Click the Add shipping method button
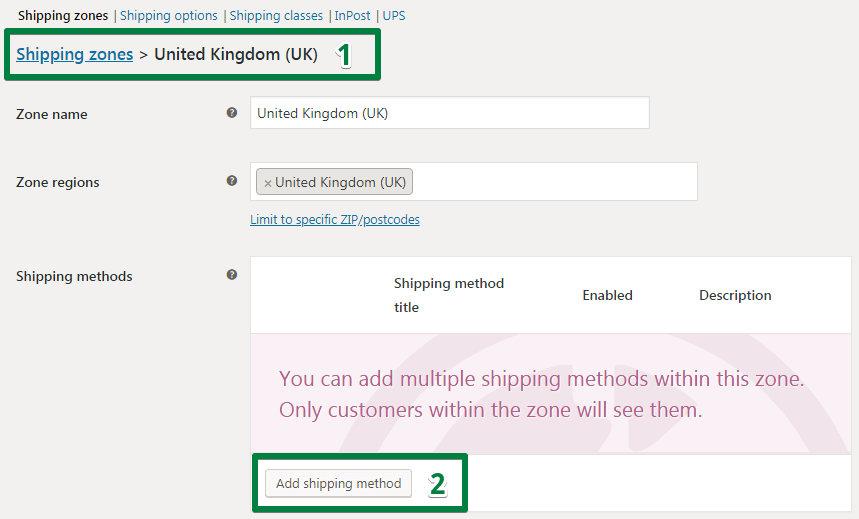The height and width of the screenshot is (519, 859). (x=338, y=483)
